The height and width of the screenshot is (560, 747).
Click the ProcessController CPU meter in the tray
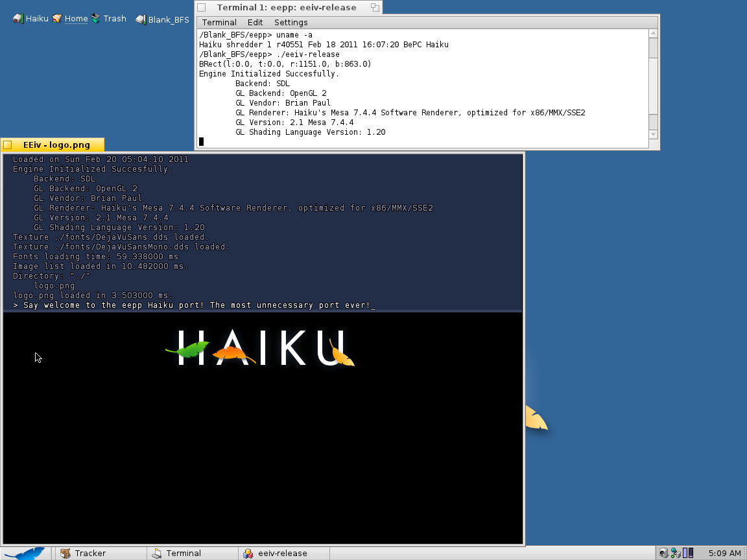(688, 553)
